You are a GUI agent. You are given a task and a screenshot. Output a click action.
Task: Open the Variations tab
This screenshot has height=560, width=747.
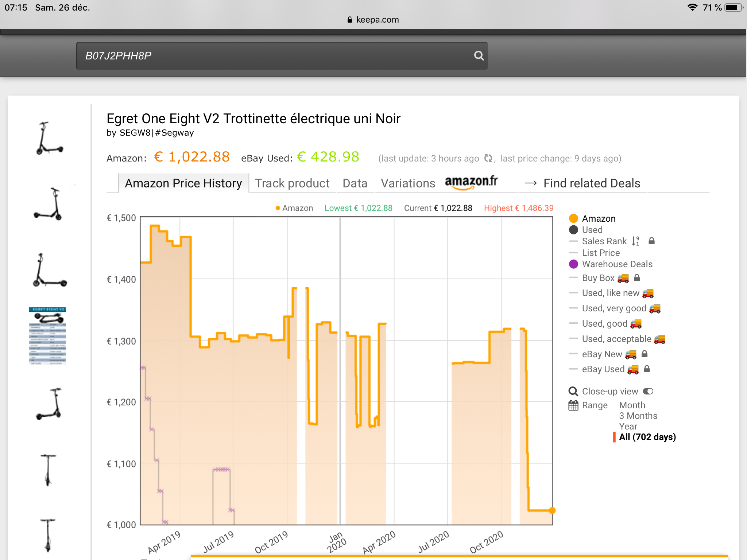point(408,183)
